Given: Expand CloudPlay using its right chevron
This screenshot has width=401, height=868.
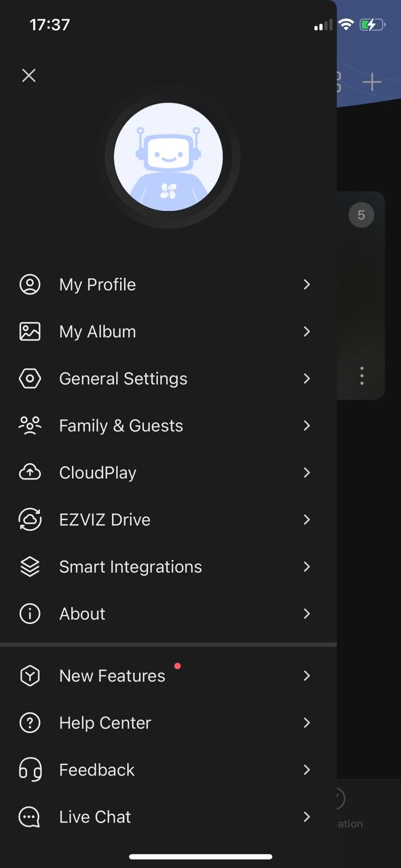Looking at the screenshot, I should (x=307, y=473).
